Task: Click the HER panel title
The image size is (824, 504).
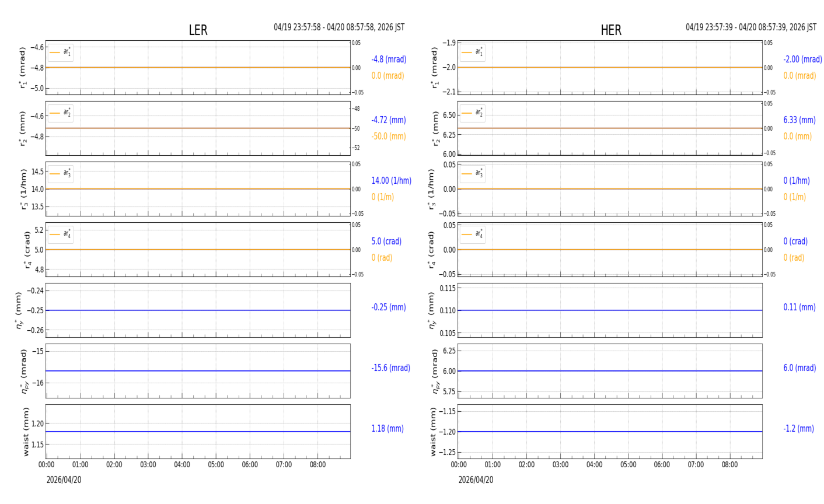Action: click(x=611, y=30)
